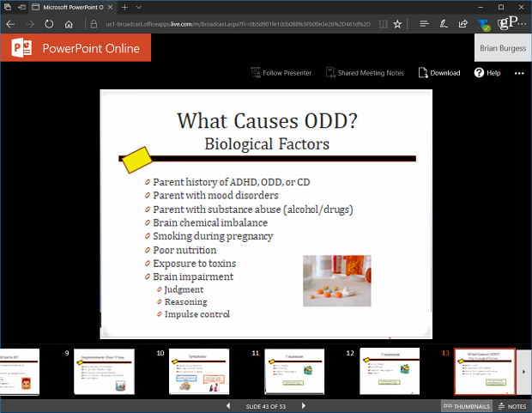Image resolution: width=532 pixels, height=413 pixels.
Task: Click the sub-bullet Impulse control
Action: 197,314
